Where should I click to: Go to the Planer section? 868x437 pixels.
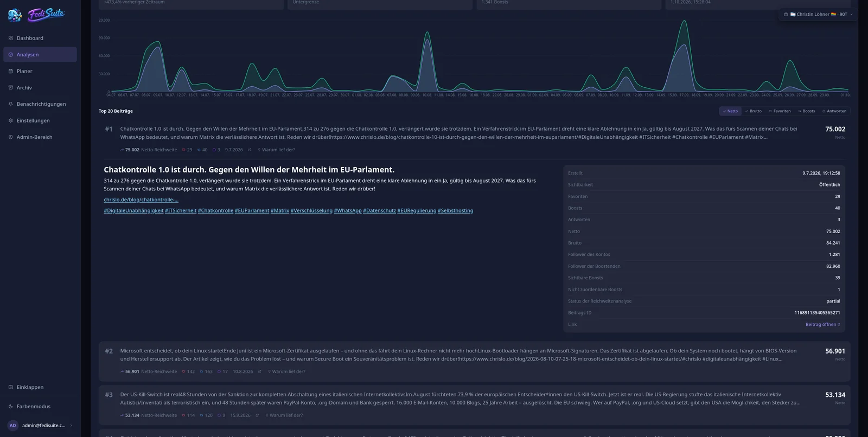pos(40,71)
